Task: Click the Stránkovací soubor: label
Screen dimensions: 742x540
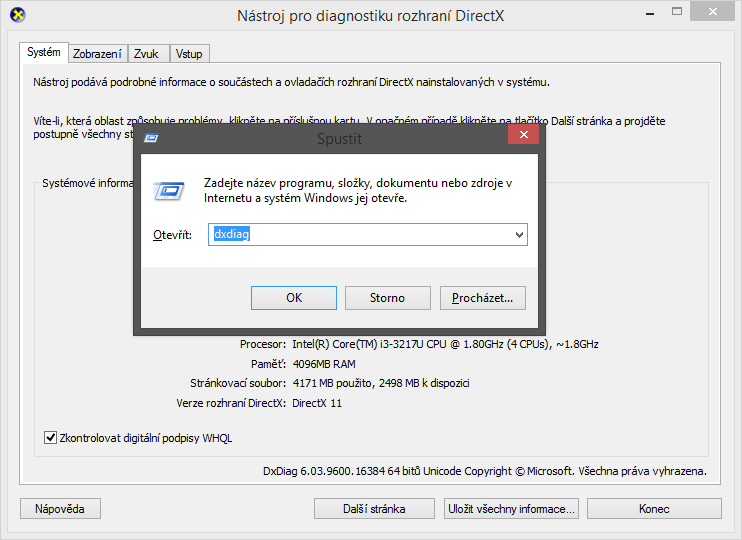Action: coord(238,383)
